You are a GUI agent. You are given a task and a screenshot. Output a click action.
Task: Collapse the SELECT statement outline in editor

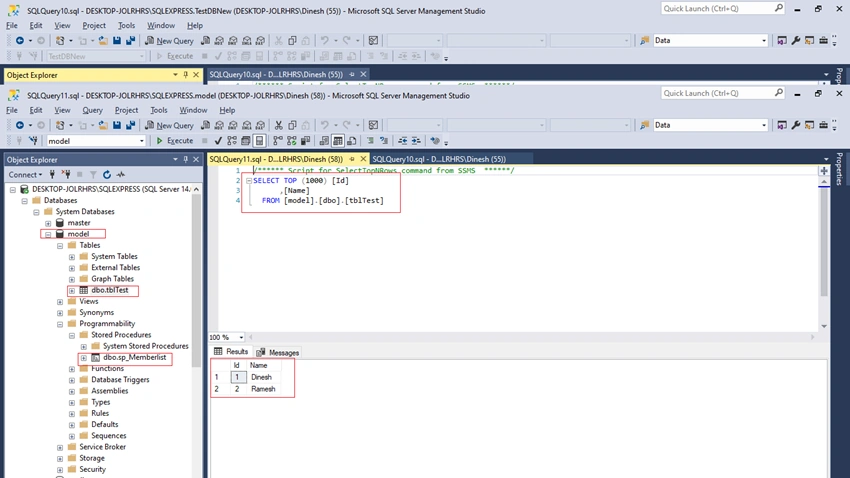click(249, 181)
